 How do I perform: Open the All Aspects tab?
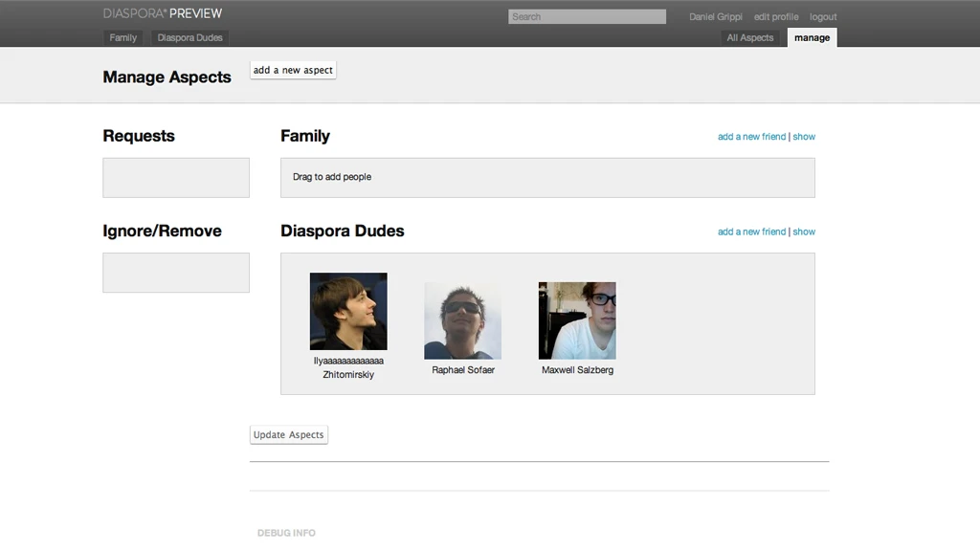750,37
